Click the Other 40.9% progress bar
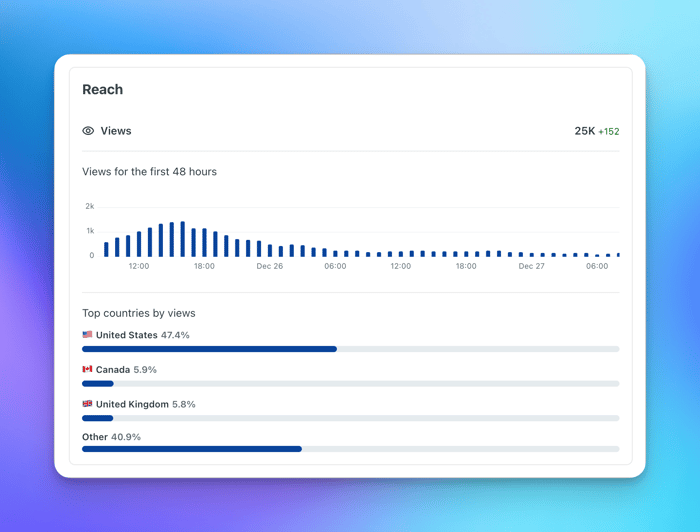The width and height of the screenshot is (700, 532). click(x=350, y=449)
